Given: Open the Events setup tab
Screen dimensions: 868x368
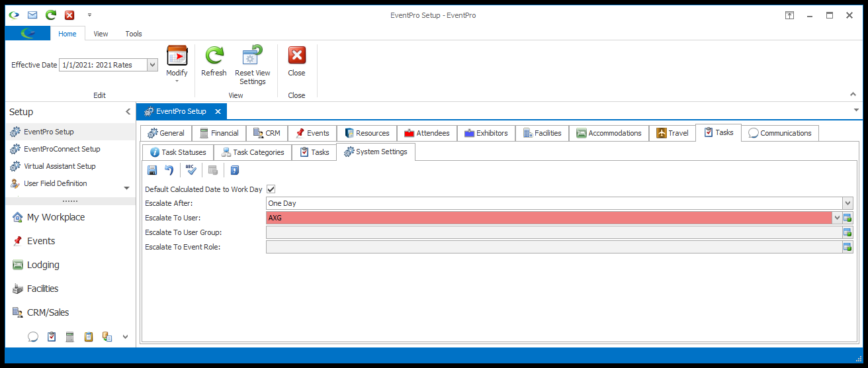Looking at the screenshot, I should pos(312,133).
